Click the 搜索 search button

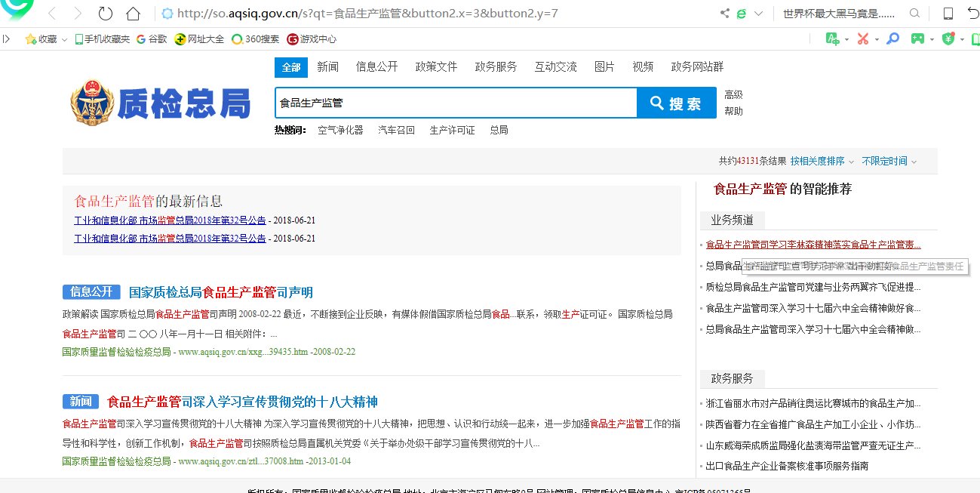click(677, 103)
